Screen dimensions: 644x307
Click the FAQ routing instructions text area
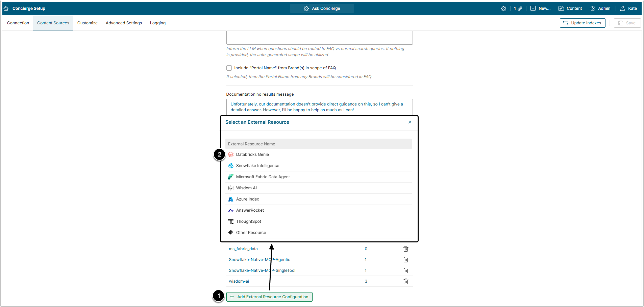coord(319,38)
